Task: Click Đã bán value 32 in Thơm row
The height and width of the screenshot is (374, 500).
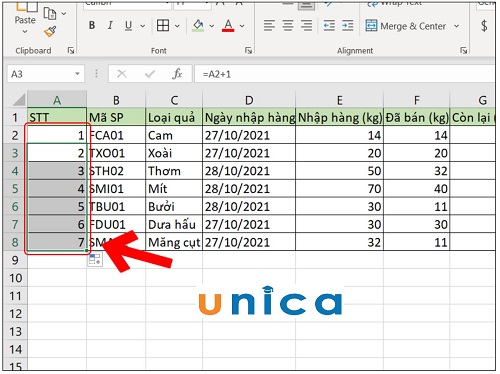Action: click(x=417, y=171)
